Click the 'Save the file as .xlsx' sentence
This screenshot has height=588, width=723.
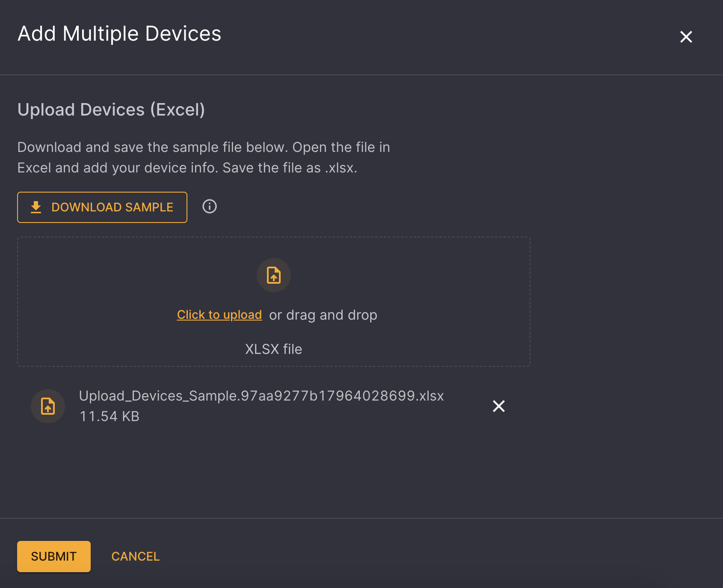click(x=290, y=168)
